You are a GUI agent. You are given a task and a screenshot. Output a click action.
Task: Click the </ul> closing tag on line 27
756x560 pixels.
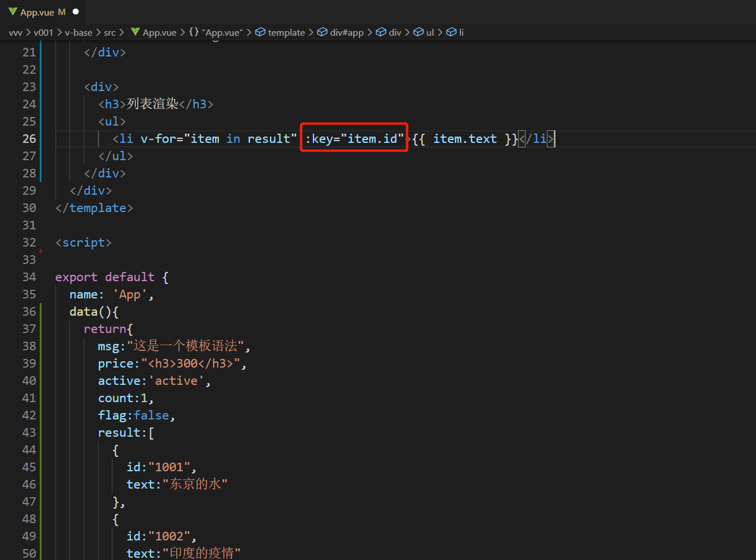point(115,156)
